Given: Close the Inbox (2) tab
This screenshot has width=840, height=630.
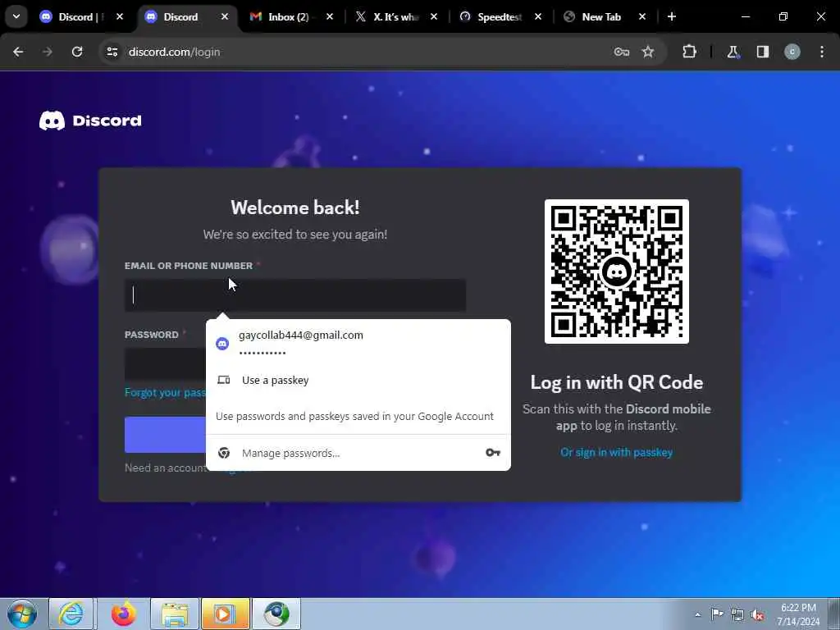Looking at the screenshot, I should pos(330,16).
